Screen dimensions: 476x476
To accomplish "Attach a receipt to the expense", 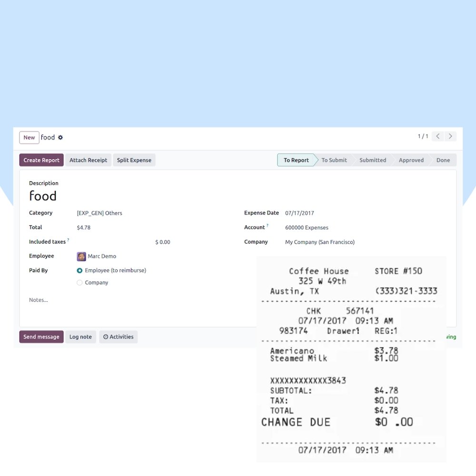I will (x=88, y=160).
